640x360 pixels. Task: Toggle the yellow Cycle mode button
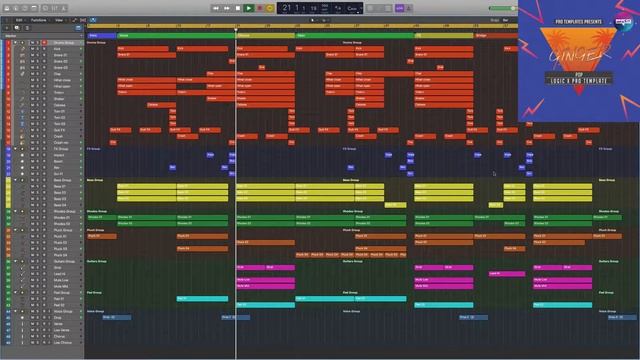tap(270, 8)
